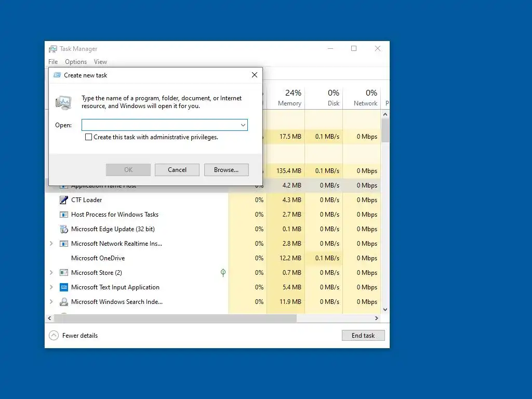The height and width of the screenshot is (399, 532).
Task: Select the CTF Loader process name
Action: (87, 200)
